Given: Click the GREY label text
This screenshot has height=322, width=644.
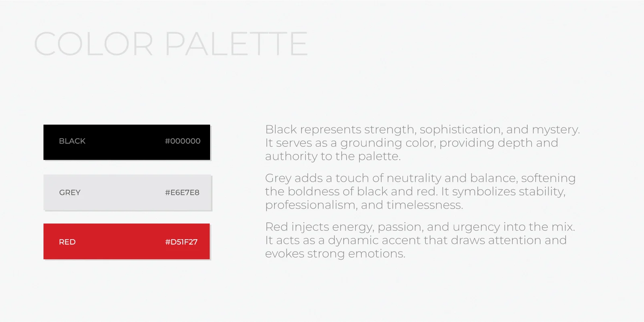Looking at the screenshot, I should pos(70,193).
